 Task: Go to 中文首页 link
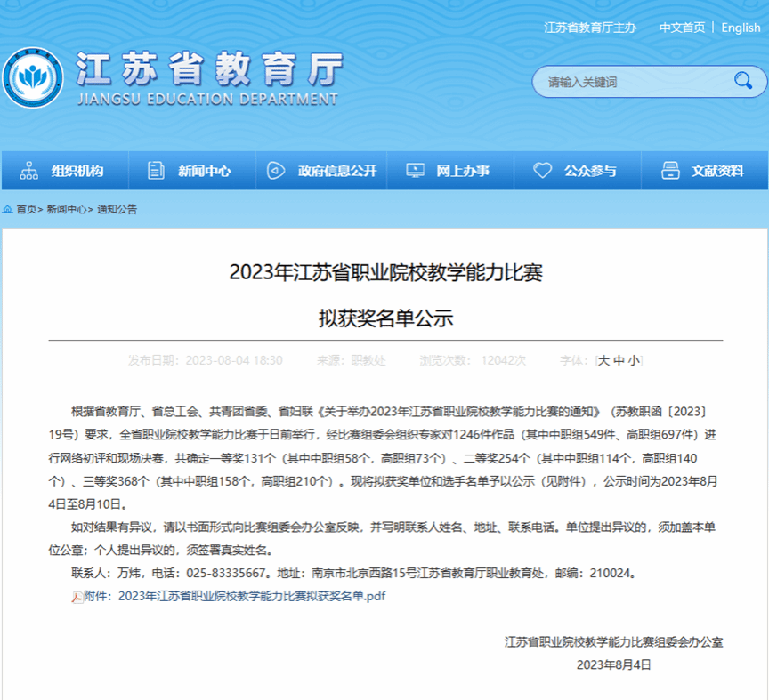click(x=682, y=28)
